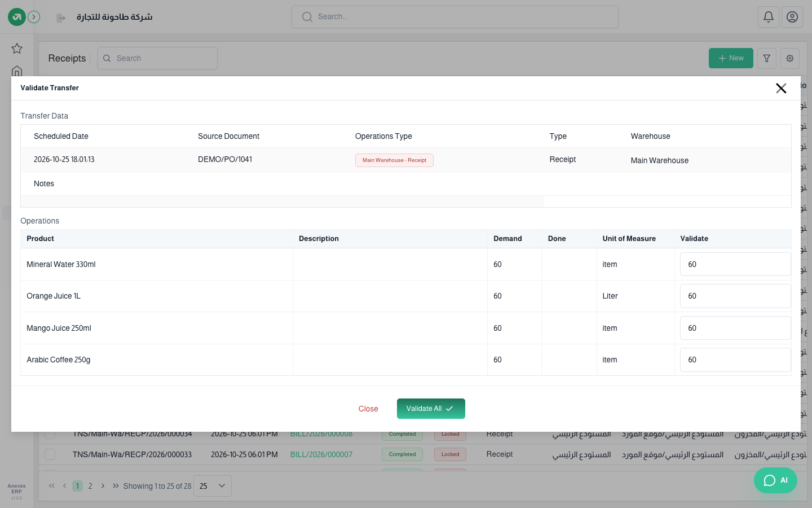Image resolution: width=812 pixels, height=508 pixels.
Task: Click the Mango Juice 250ml product cell
Action: point(157,328)
